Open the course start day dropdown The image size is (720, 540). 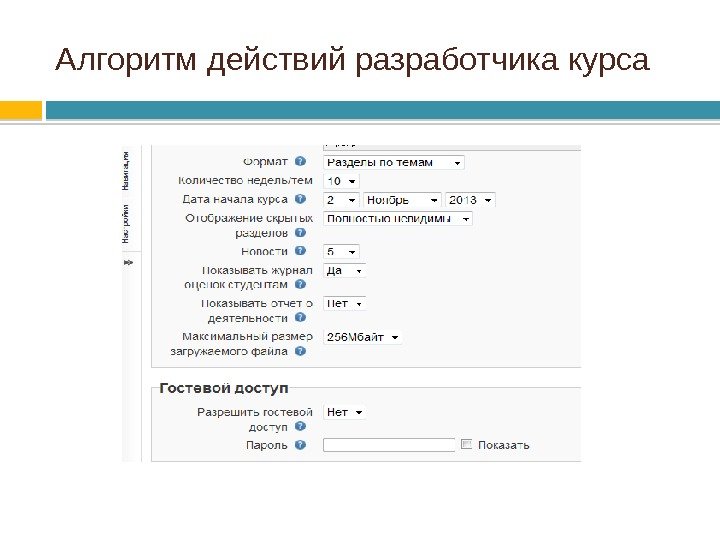(341, 200)
